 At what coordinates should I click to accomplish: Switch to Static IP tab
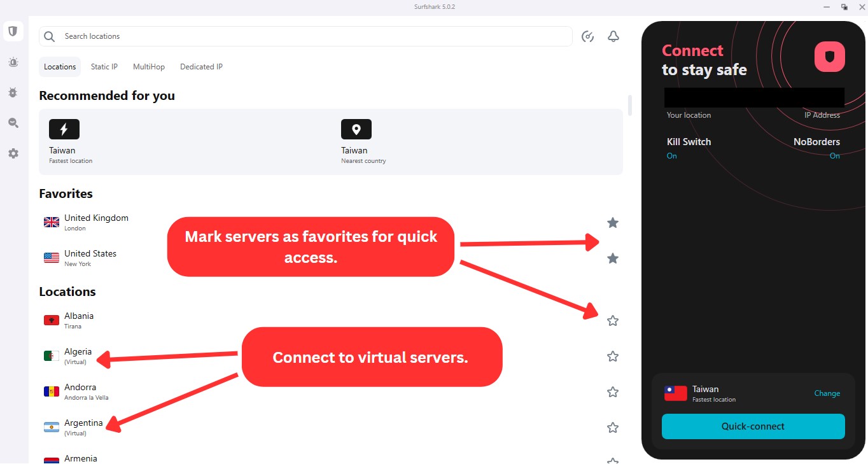pos(104,67)
